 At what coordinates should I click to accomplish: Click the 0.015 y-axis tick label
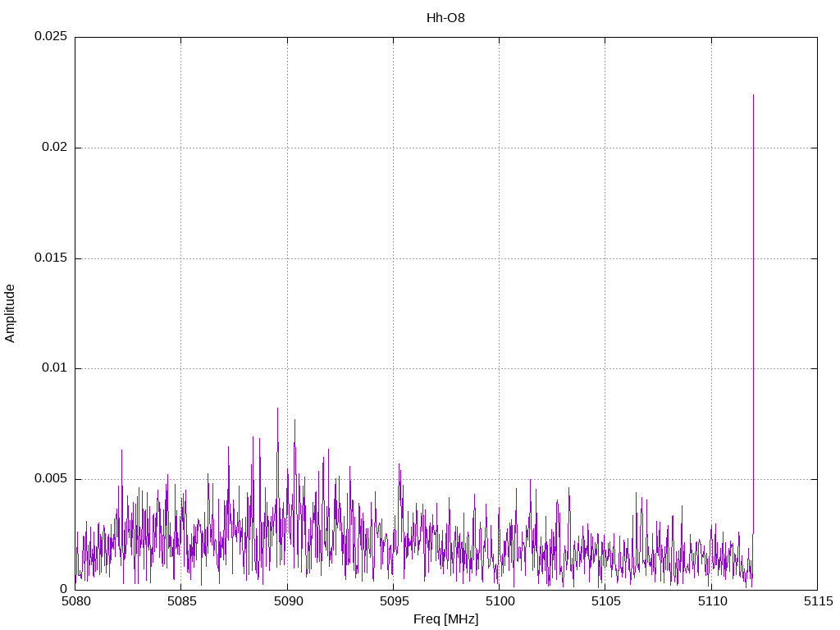[x=50, y=258]
